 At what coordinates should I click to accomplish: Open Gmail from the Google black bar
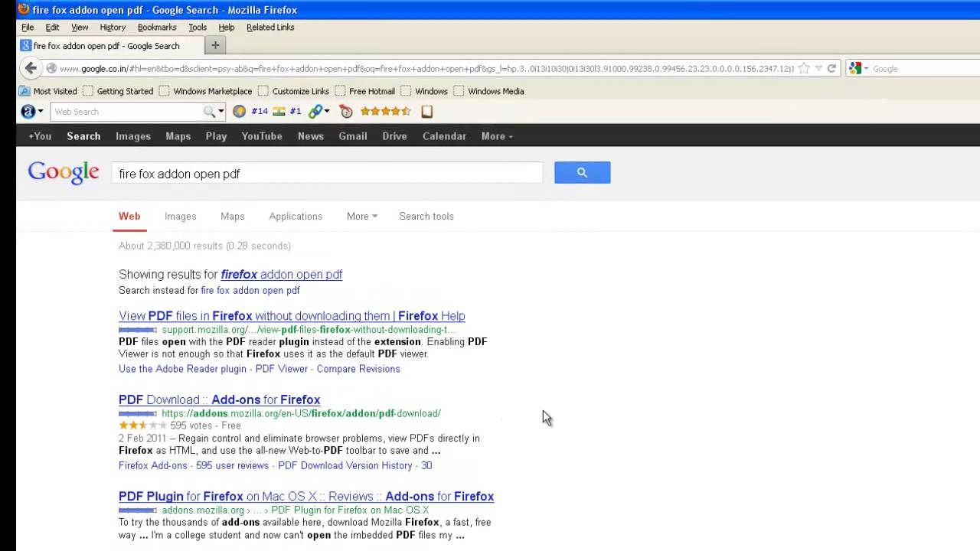(353, 136)
